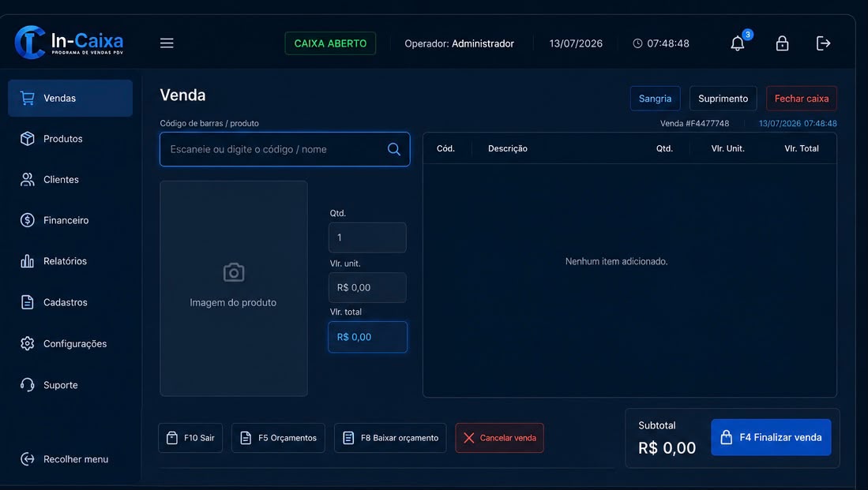Viewport: 868px width, 490px height.
Task: Click the padlock lock-screen icon
Action: 782,43
